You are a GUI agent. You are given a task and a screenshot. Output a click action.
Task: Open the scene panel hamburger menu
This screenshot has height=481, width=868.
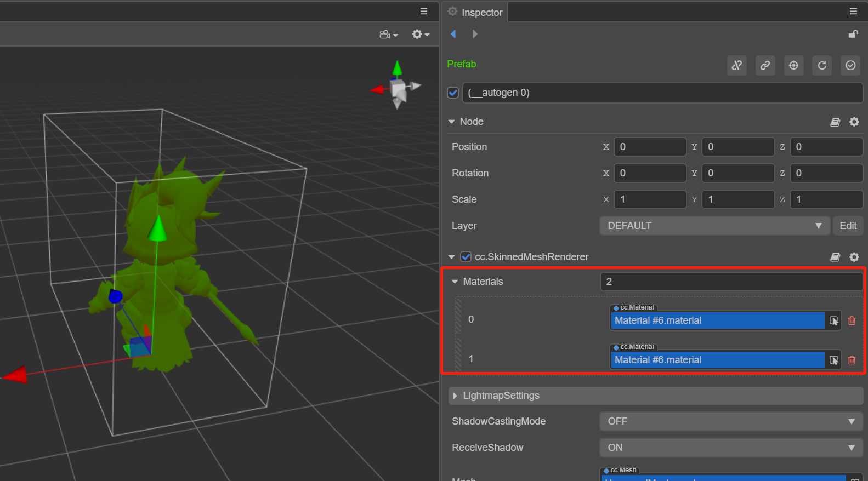point(424,12)
